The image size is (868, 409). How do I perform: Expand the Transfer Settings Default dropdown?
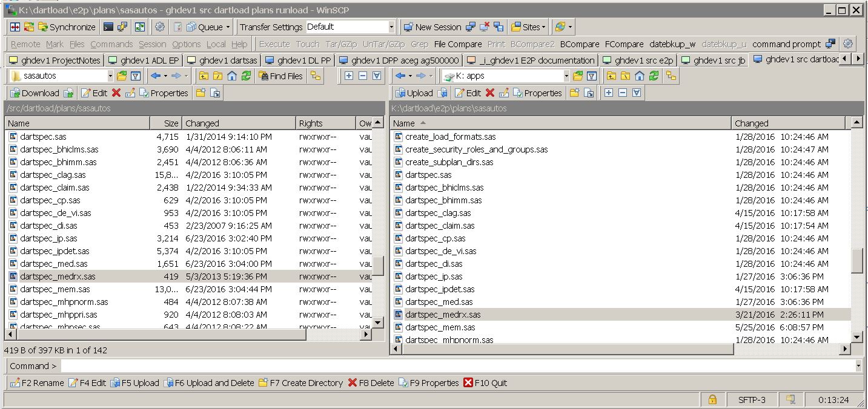(391, 27)
